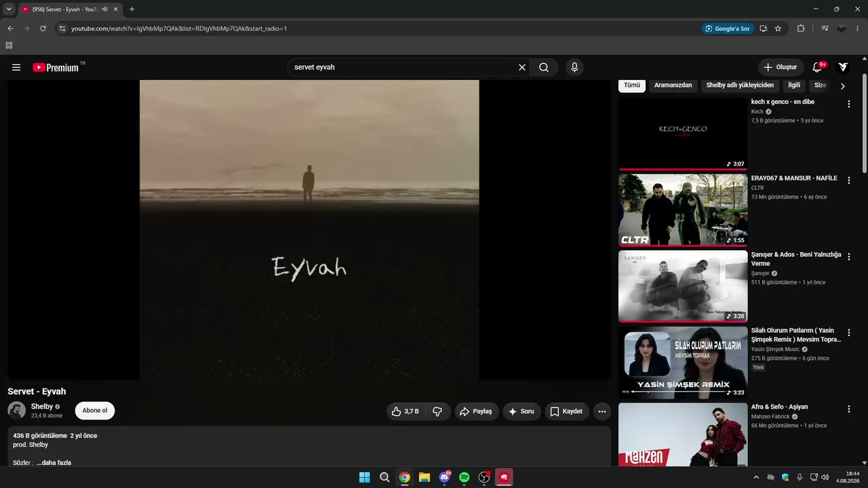This screenshot has height=488, width=868.
Task: Open the media controls icon in toolbar
Action: 825,28
